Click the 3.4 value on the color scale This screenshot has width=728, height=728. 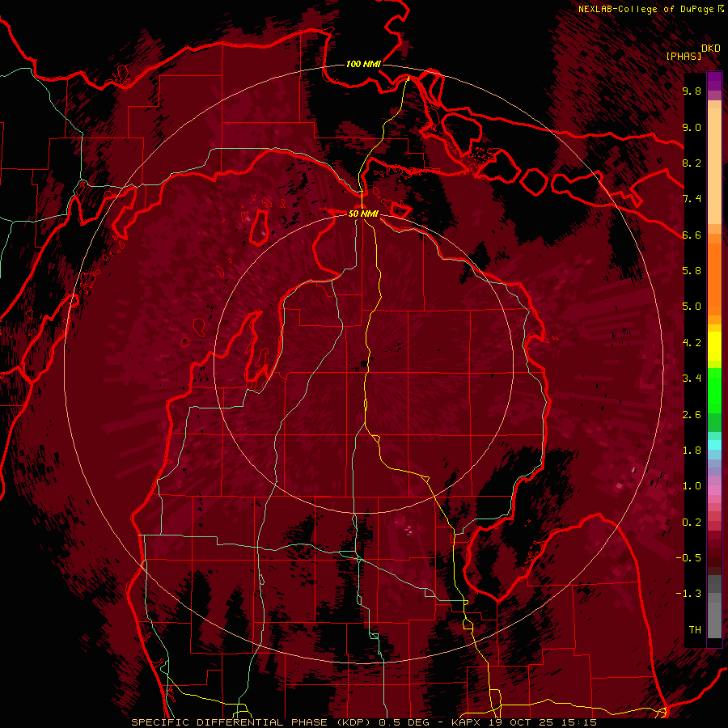692,379
